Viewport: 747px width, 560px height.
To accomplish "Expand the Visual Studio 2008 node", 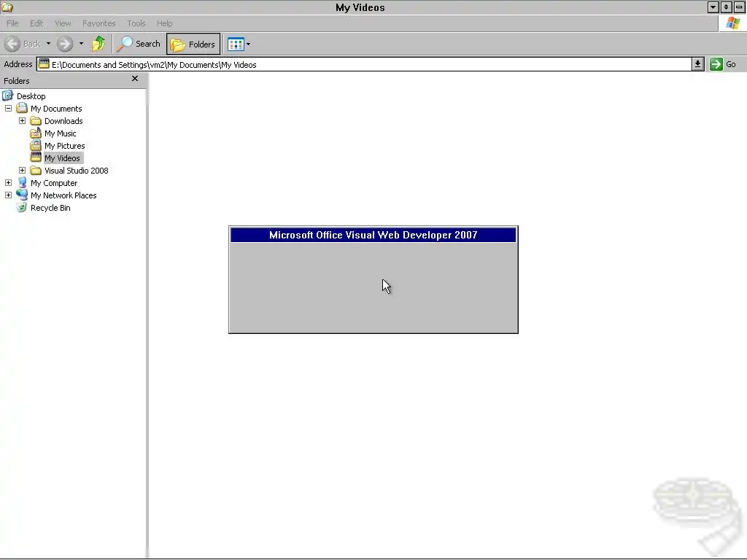I will click(22, 171).
